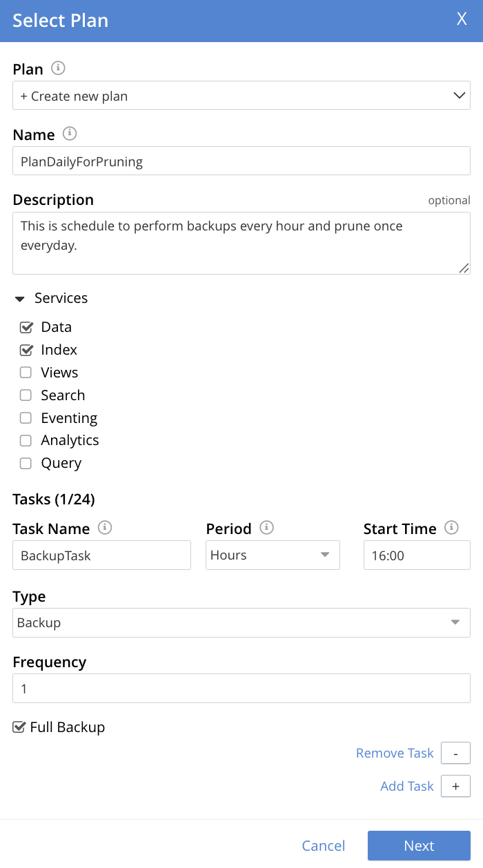Open the Plan dropdown
This screenshot has height=868, width=483.
point(241,96)
